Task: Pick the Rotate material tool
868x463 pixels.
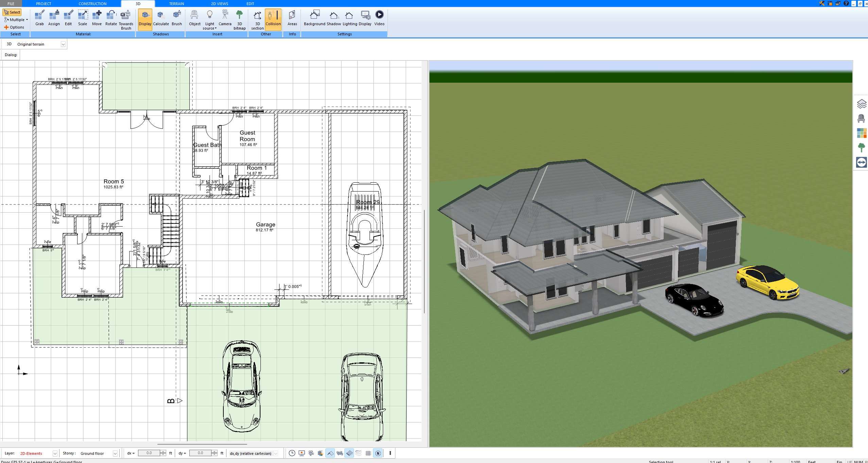Action: click(111, 18)
